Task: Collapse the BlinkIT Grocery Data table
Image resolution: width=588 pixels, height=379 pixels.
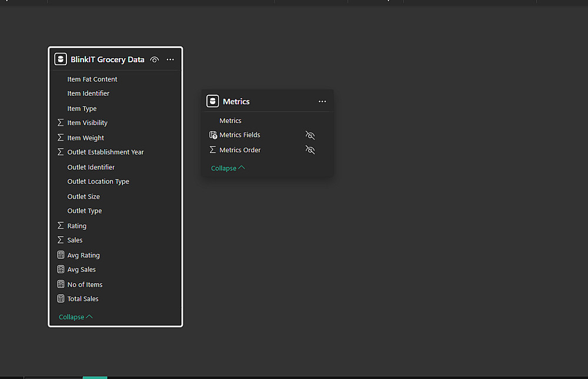Action: tap(76, 317)
